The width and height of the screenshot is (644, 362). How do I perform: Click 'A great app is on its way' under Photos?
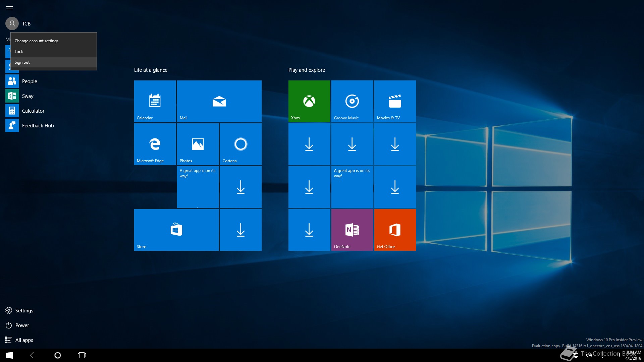[198, 187]
